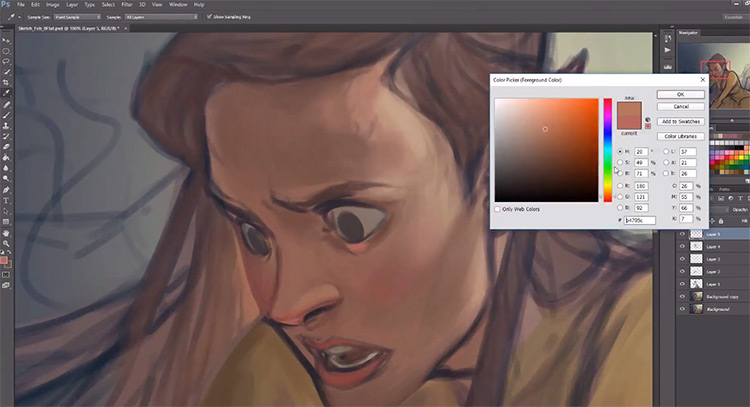The width and height of the screenshot is (750, 407).
Task: Select the Zoom tool
Action: tap(6, 243)
